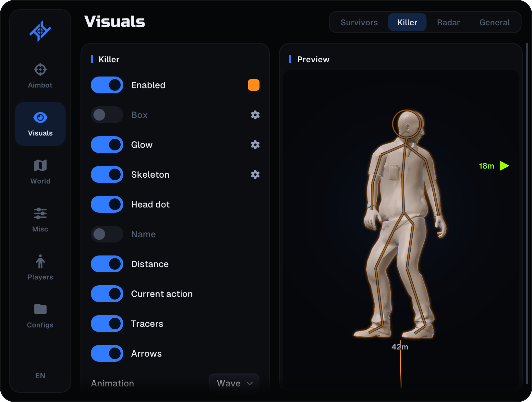Switch off the Head dot toggle

tap(107, 204)
